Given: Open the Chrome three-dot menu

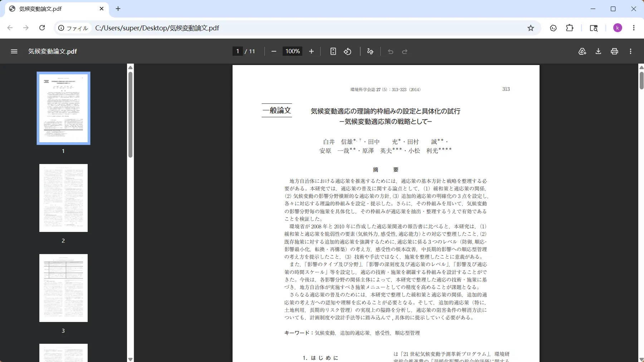Looking at the screenshot, I should tap(634, 28).
